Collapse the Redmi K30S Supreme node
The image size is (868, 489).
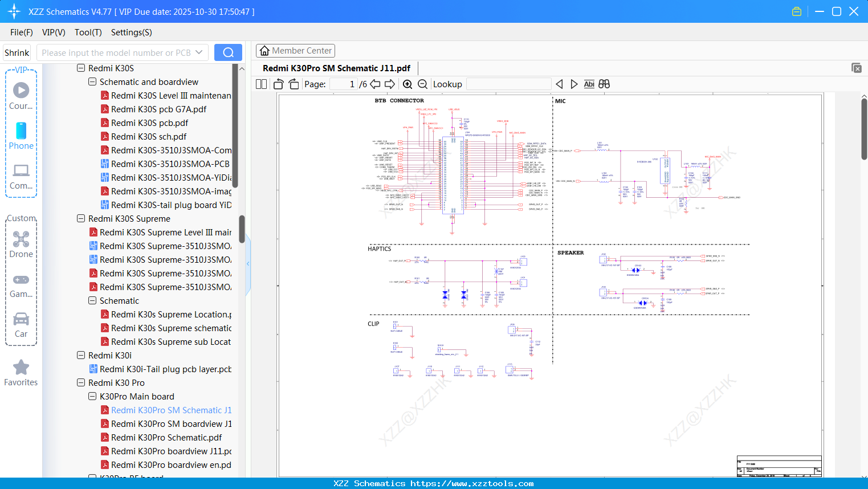click(x=81, y=219)
